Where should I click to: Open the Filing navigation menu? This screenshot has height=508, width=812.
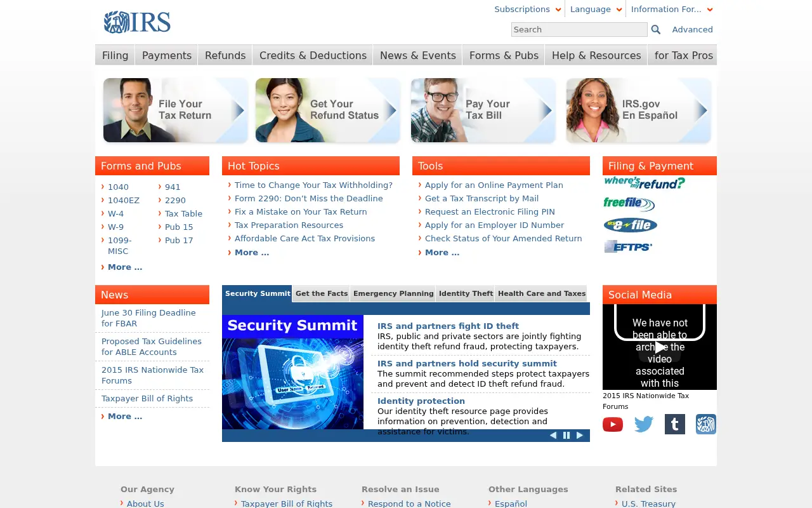pyautogui.click(x=115, y=55)
